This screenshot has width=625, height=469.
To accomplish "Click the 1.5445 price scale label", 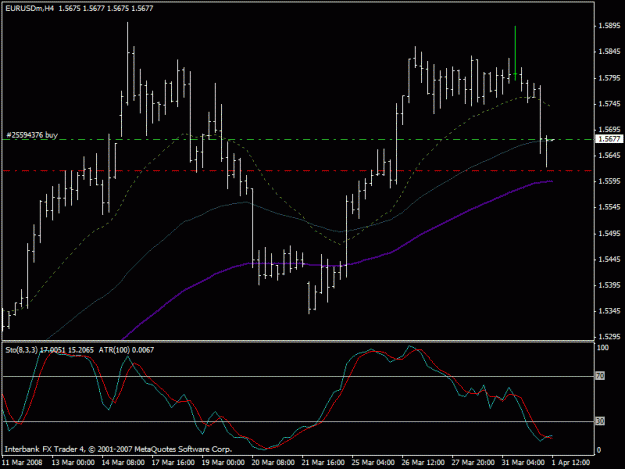I will [609, 259].
